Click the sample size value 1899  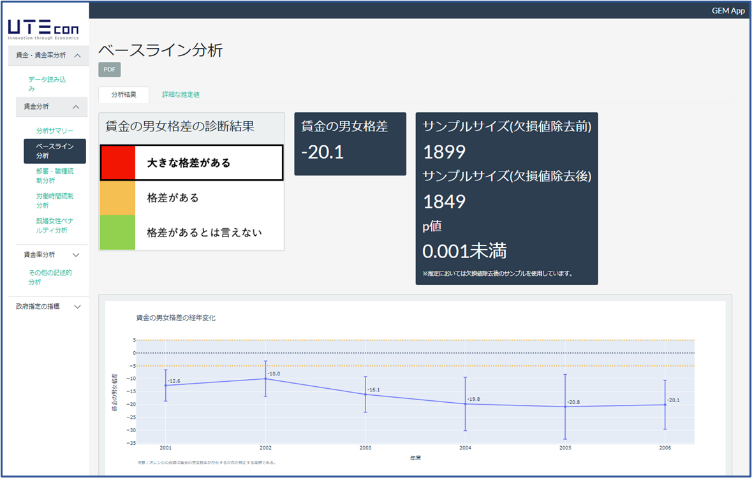pos(444,152)
